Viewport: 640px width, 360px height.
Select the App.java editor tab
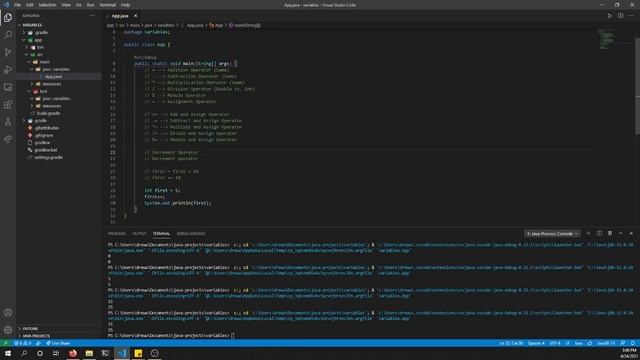(x=120, y=16)
